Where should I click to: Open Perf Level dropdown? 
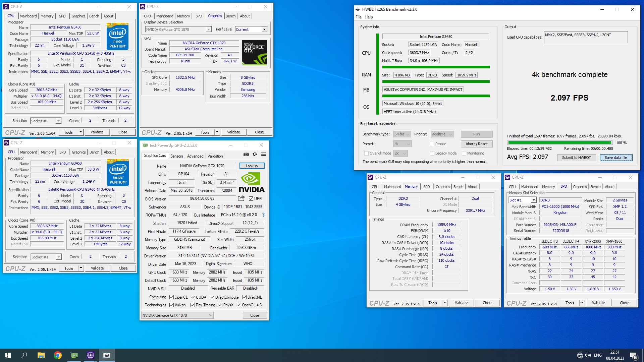pyautogui.click(x=251, y=29)
